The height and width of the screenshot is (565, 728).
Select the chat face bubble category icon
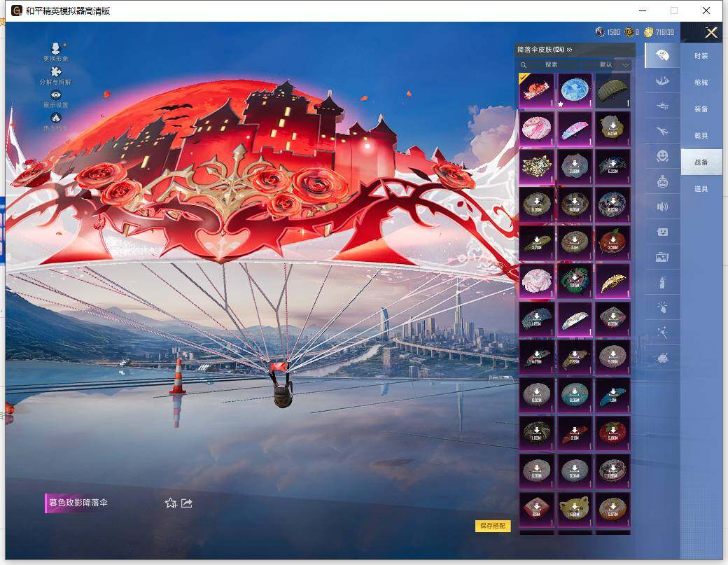click(x=662, y=232)
